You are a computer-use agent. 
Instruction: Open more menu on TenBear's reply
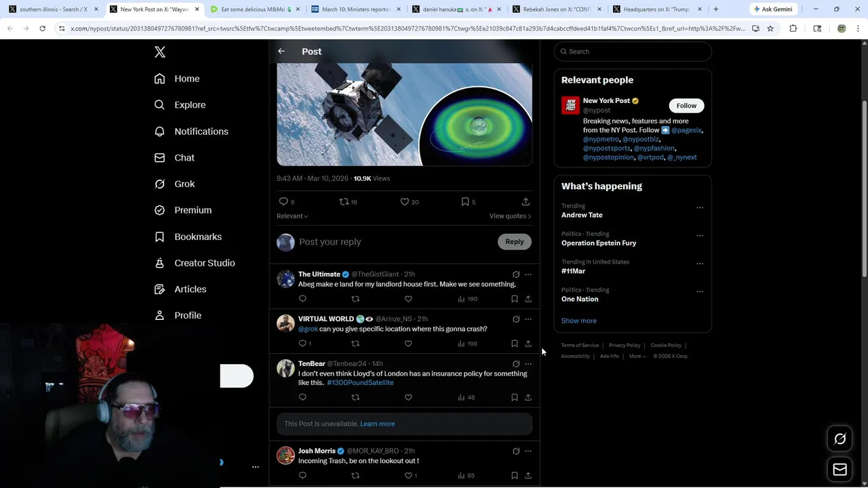click(528, 364)
